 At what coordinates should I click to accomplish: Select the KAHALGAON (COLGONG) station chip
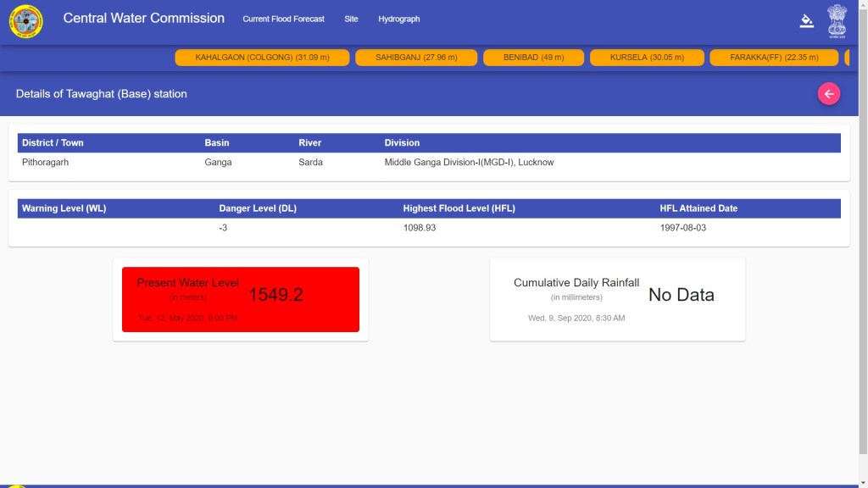coord(262,58)
